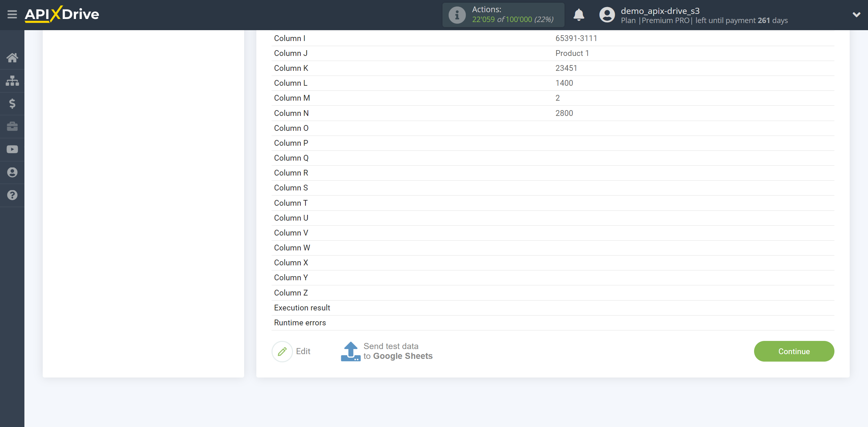Screen dimensions: 868x427
Task: Select value 2 in Column M row
Action: (558, 98)
